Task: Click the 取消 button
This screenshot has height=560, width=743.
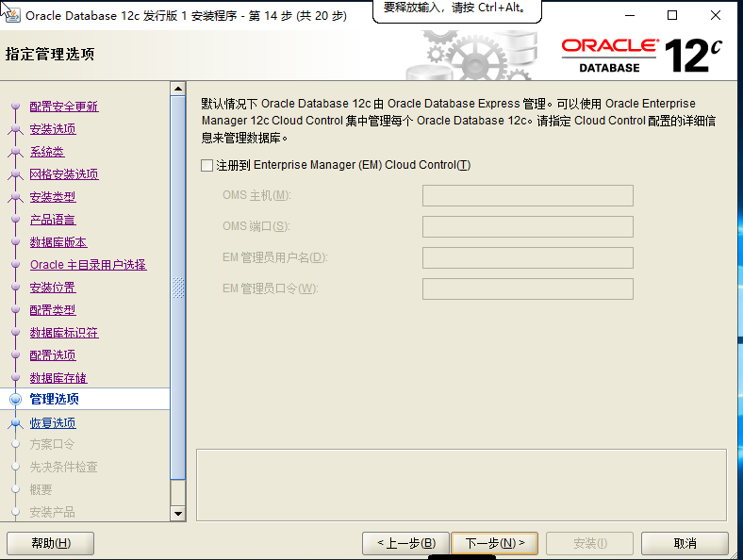Action: 685,543
